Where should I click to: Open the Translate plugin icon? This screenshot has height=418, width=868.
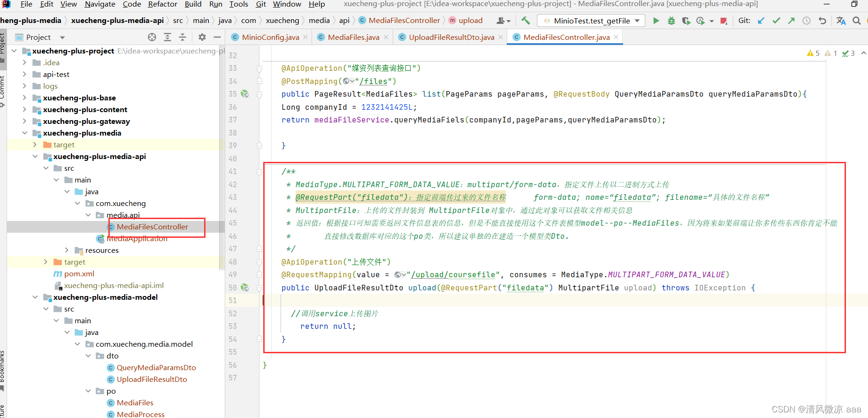point(841,21)
